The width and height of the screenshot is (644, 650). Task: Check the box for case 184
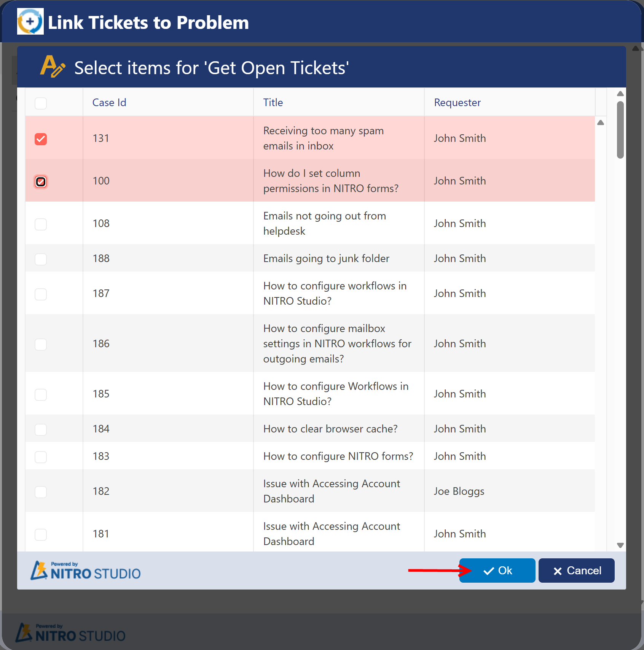click(41, 429)
